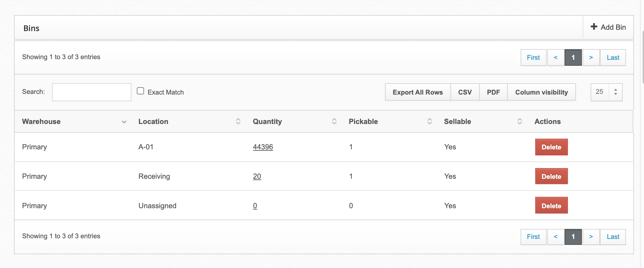
Task: Go to previous page using top arrow
Action: [x=556, y=57]
